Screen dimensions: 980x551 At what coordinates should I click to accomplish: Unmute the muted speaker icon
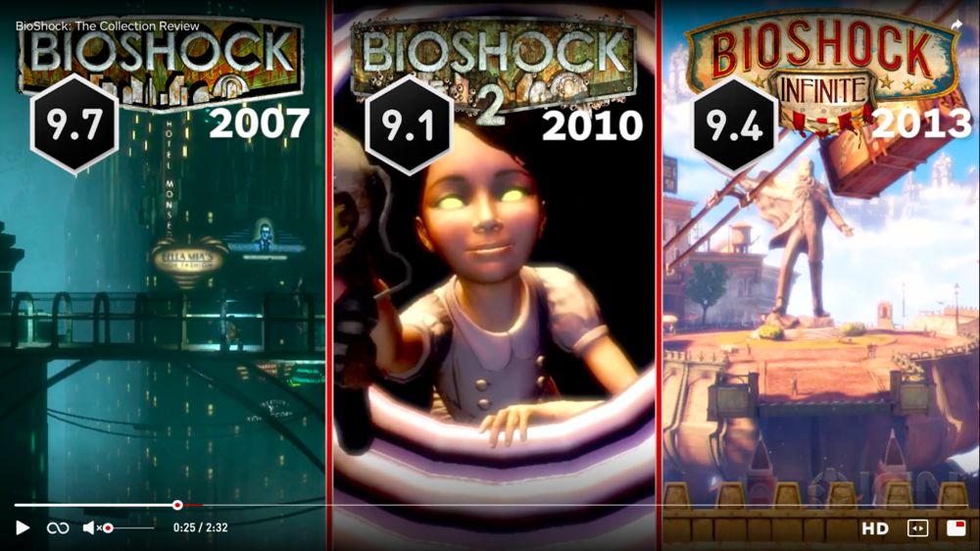91,527
